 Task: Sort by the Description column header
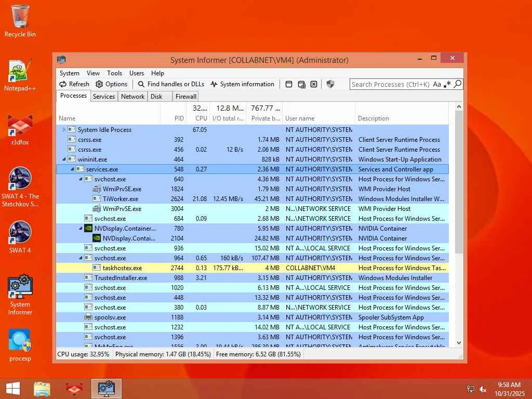[x=402, y=113]
